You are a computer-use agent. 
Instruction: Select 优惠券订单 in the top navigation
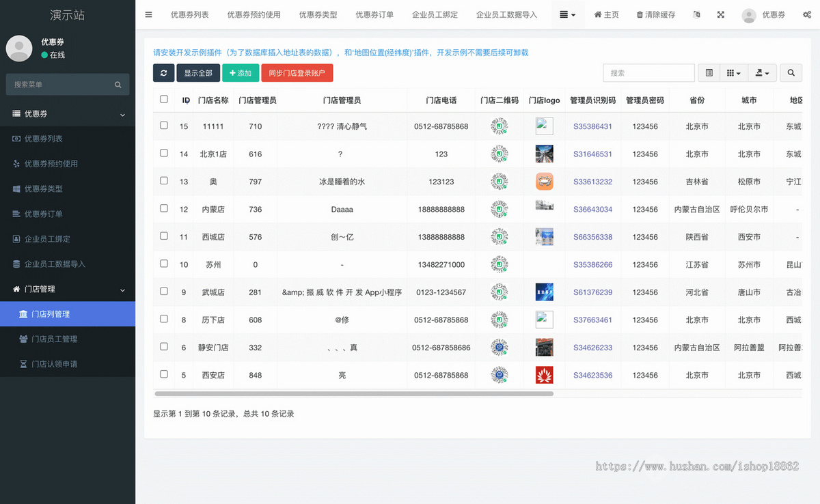374,14
